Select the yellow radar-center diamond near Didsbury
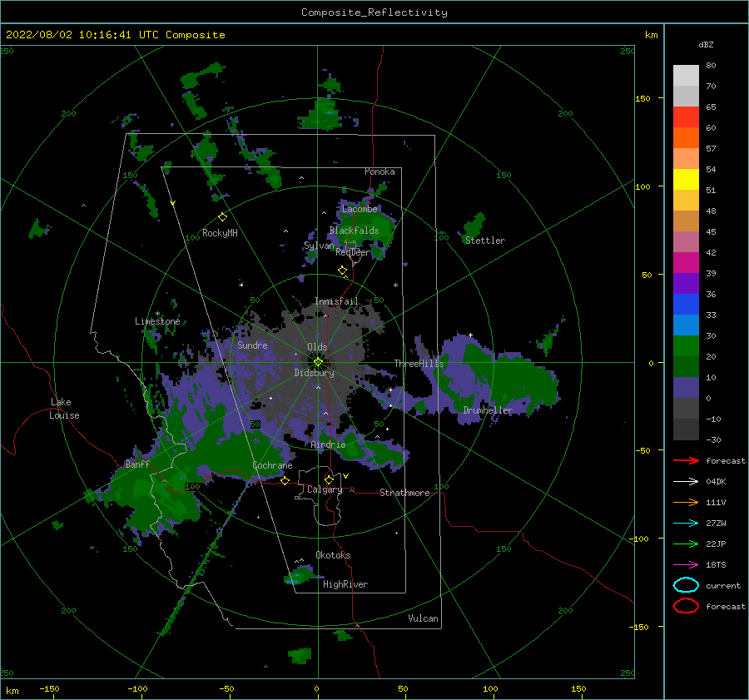Viewport: 749px width, 700px height. point(318,362)
